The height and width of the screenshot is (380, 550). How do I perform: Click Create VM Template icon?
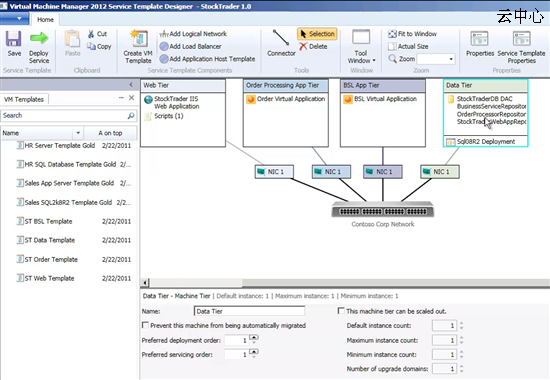tap(139, 39)
